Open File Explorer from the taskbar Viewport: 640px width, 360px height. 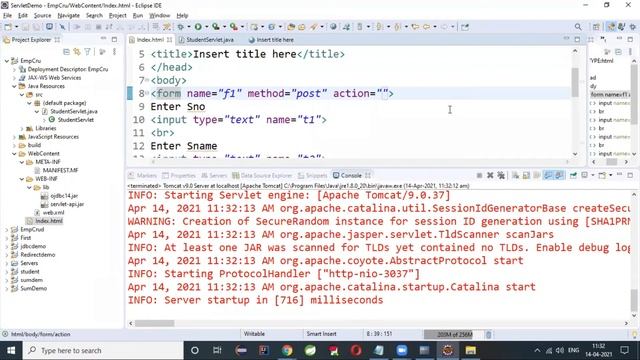pyautogui.click(x=470, y=351)
